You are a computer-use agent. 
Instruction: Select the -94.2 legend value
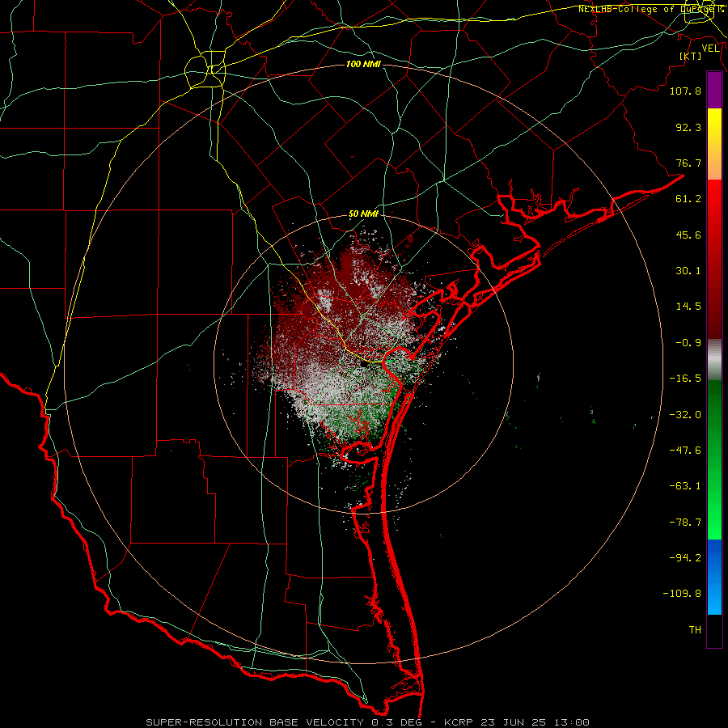(685, 557)
